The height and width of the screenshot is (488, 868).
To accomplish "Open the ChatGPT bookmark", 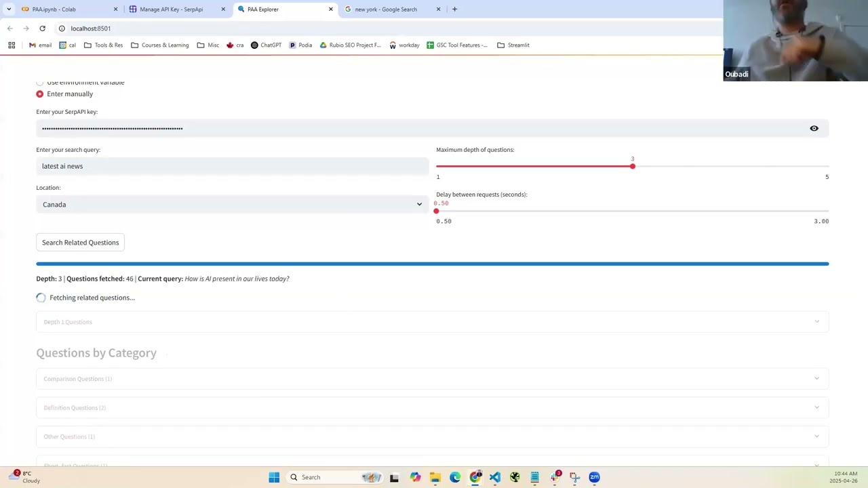I will [x=266, y=45].
